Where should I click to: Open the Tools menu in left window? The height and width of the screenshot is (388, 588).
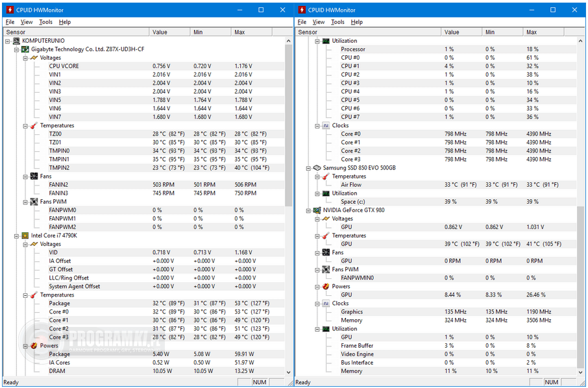tap(45, 22)
